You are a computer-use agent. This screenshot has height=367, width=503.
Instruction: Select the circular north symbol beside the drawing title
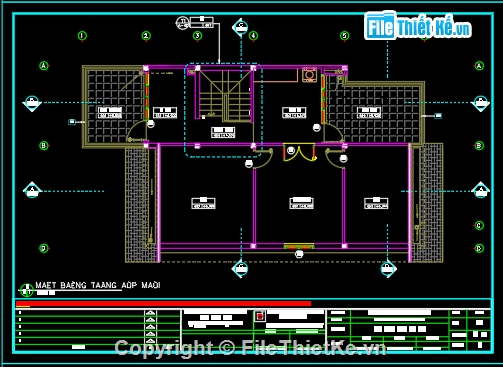(26, 290)
